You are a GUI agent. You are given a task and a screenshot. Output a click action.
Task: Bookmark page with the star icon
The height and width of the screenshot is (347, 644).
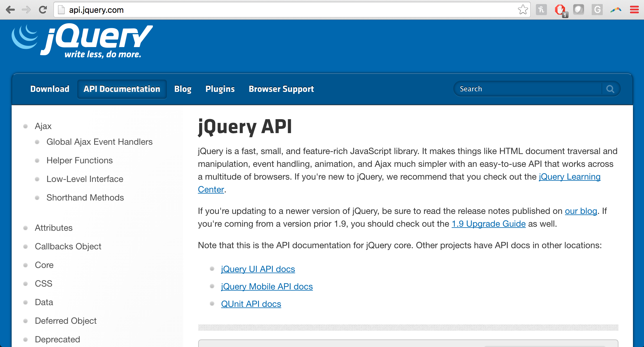click(523, 10)
